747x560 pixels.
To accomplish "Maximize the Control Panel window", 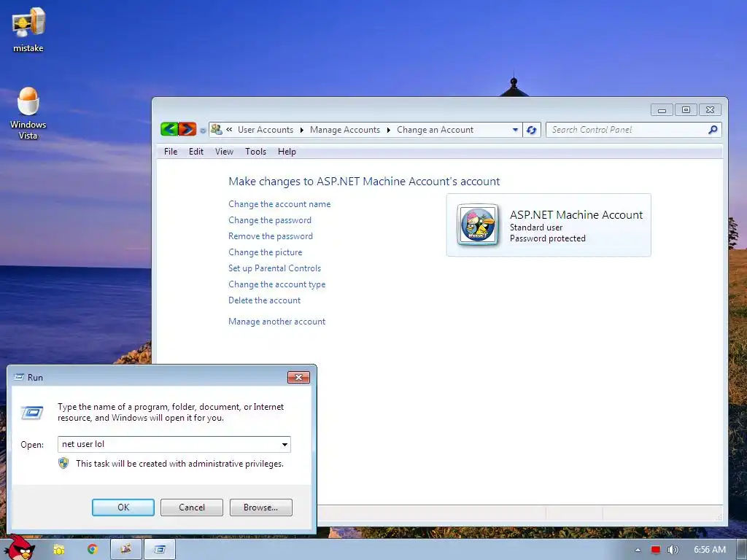I will coord(686,110).
